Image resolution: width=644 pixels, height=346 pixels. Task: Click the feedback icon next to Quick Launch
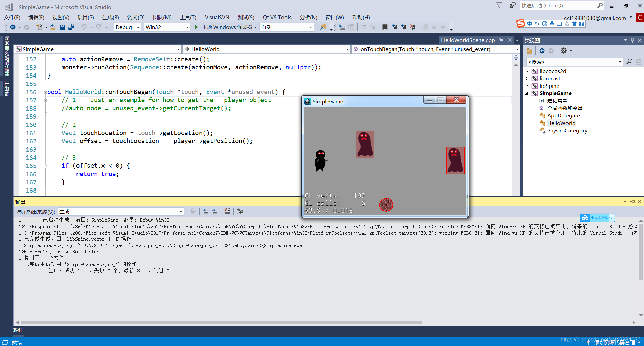(x=513, y=6)
